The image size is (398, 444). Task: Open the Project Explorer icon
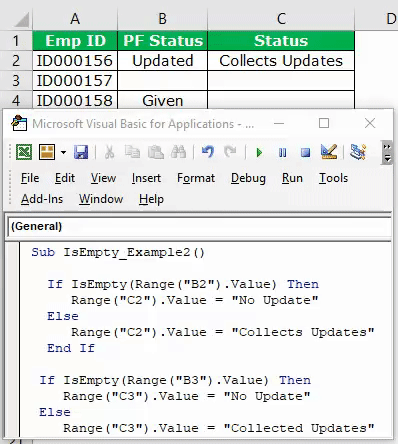(x=358, y=152)
